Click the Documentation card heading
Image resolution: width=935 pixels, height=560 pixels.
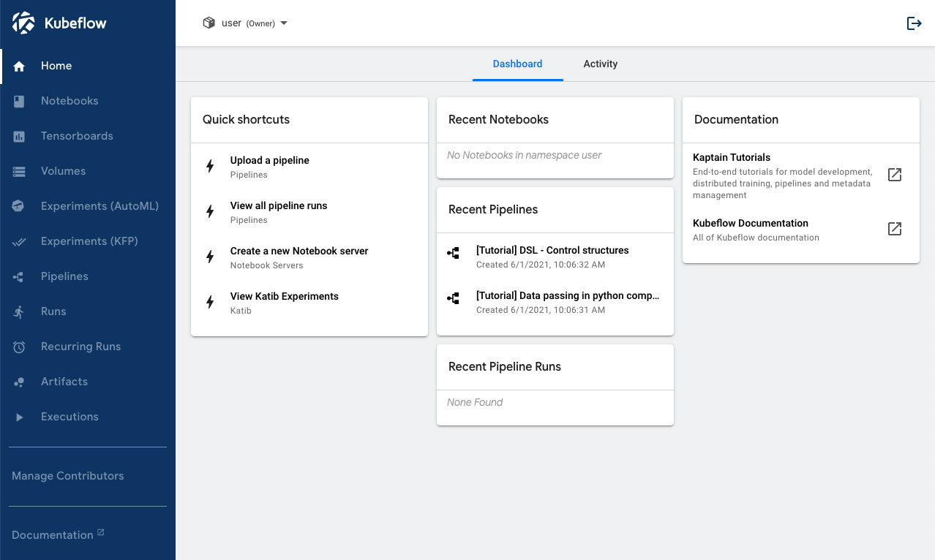736,119
